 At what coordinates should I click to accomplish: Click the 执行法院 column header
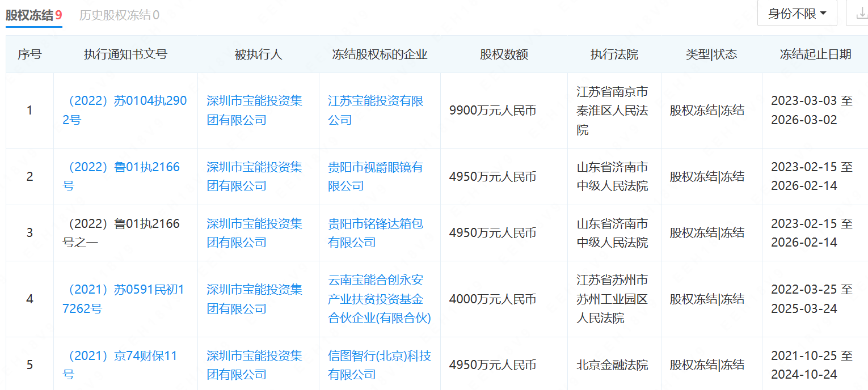coord(614,54)
